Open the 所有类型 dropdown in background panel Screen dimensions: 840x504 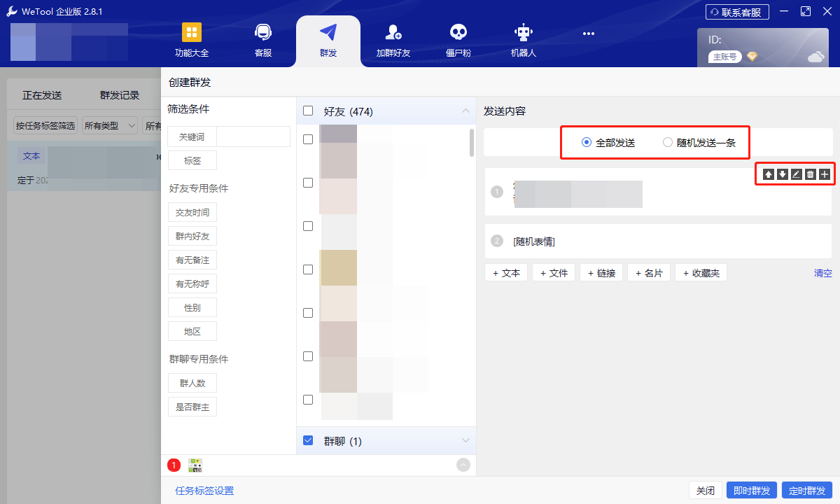tap(110, 126)
